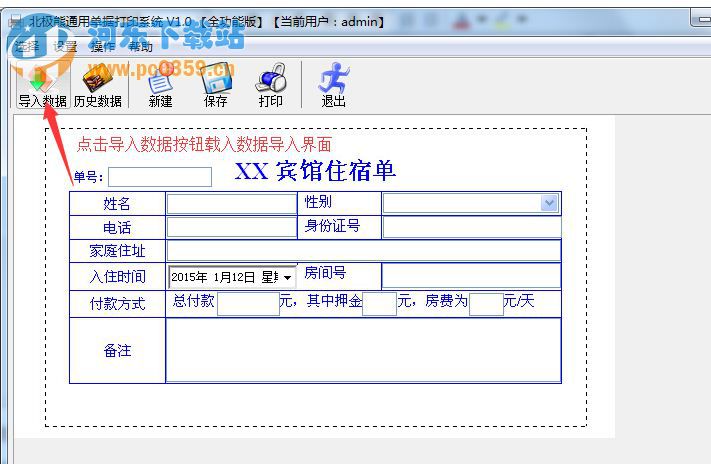Viewport: 711px width, 464px height.
Task: Open 历史数据 history data from toolbar
Action: (x=97, y=85)
